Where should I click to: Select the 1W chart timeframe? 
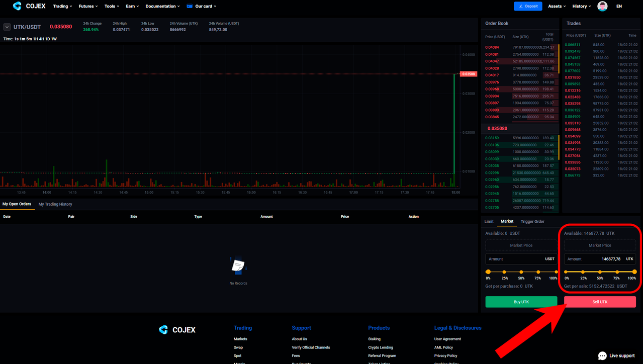click(54, 39)
